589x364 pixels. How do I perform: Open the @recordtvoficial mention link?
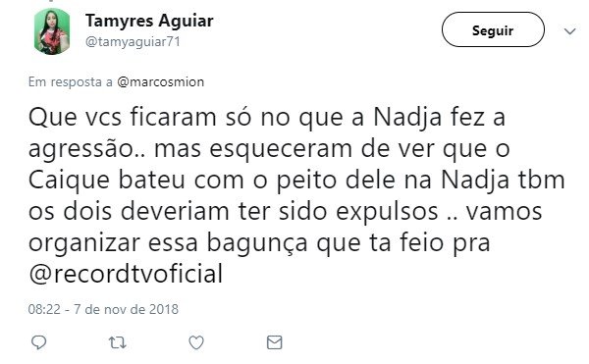126,274
